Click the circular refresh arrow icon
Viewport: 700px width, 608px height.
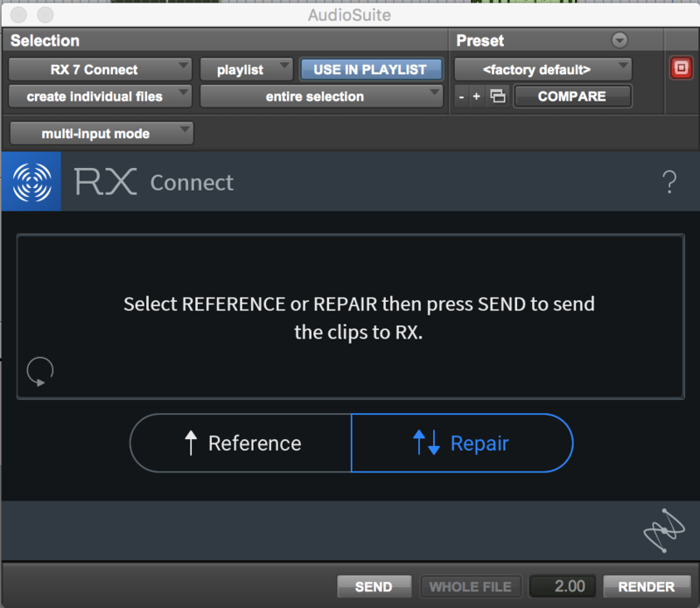click(39, 371)
